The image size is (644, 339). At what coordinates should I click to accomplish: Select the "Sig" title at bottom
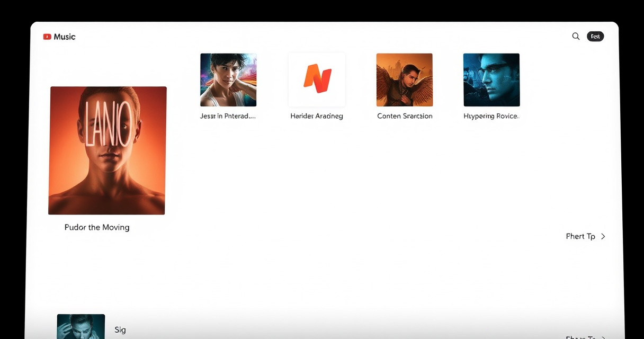120,330
